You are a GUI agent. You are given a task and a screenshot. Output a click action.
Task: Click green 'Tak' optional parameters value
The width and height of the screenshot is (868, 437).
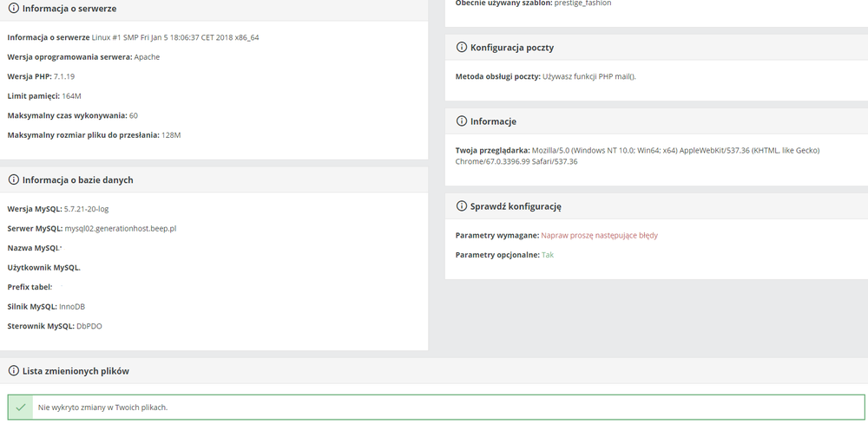click(x=548, y=254)
